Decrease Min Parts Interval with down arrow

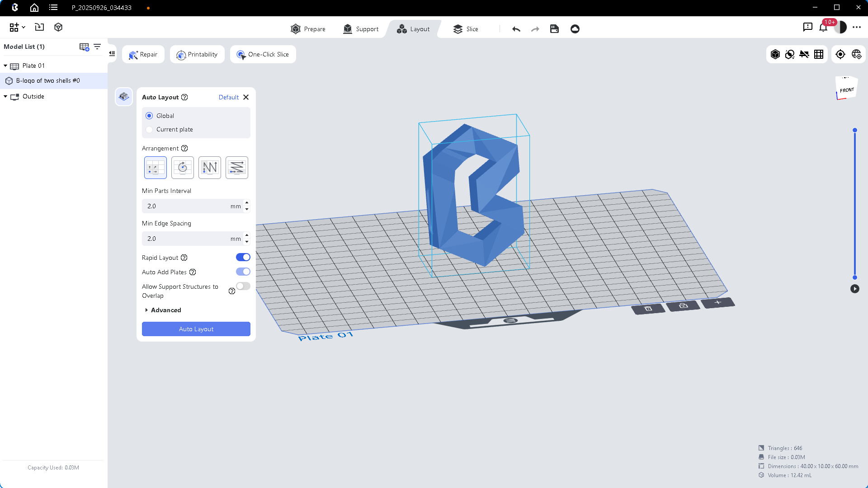point(247,209)
